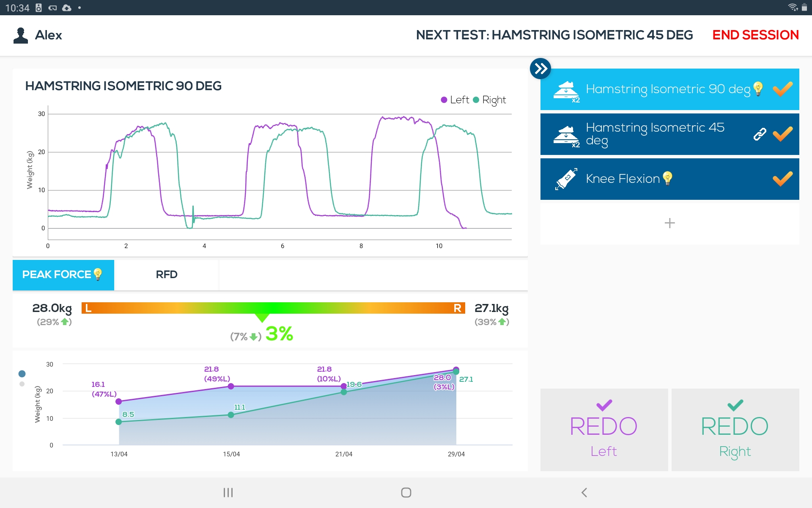Image resolution: width=812 pixels, height=508 pixels.
Task: Switch to second history chart page dot
Action: coord(22,384)
